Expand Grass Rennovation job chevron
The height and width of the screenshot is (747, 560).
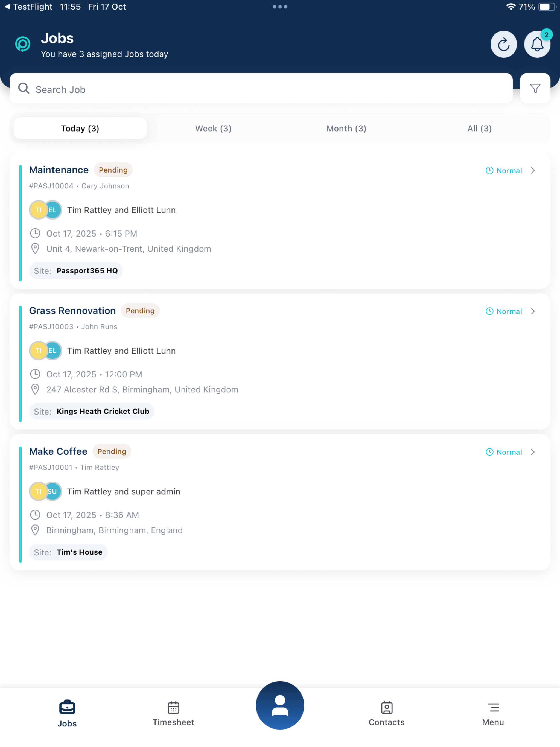click(x=533, y=311)
